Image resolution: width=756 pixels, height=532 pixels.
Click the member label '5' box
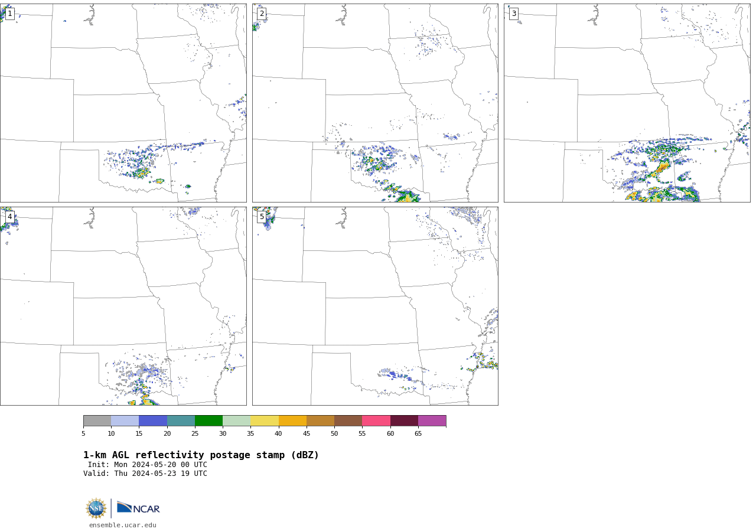262,217
